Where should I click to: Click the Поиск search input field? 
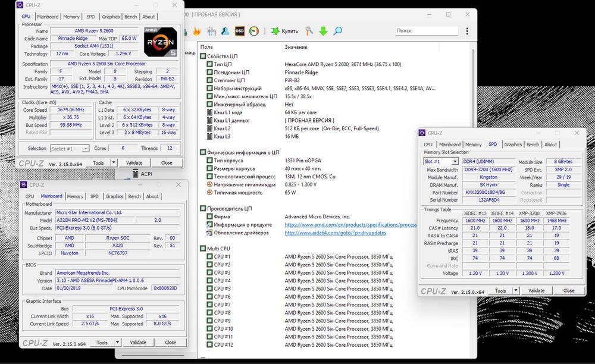(425, 31)
